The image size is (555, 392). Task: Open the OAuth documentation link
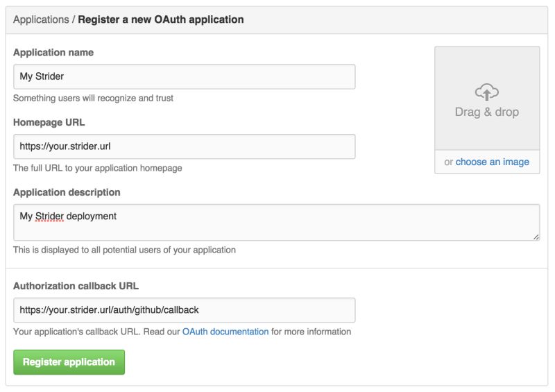pos(225,332)
